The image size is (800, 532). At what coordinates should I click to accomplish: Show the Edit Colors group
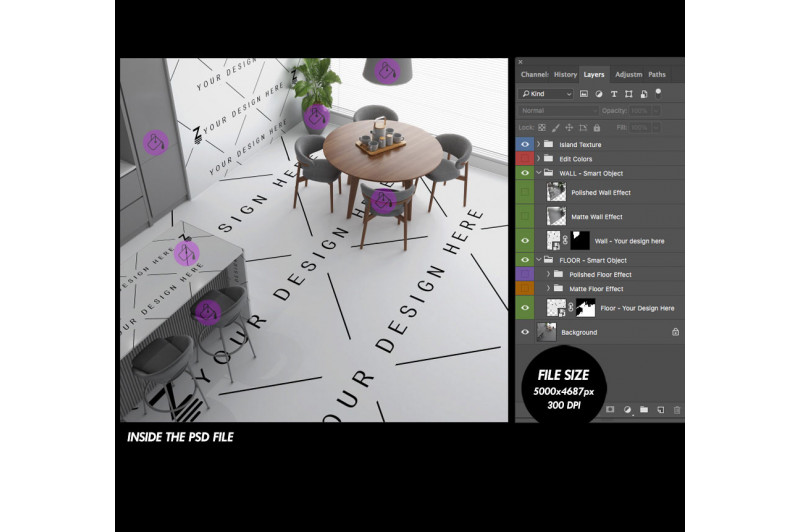(525, 158)
